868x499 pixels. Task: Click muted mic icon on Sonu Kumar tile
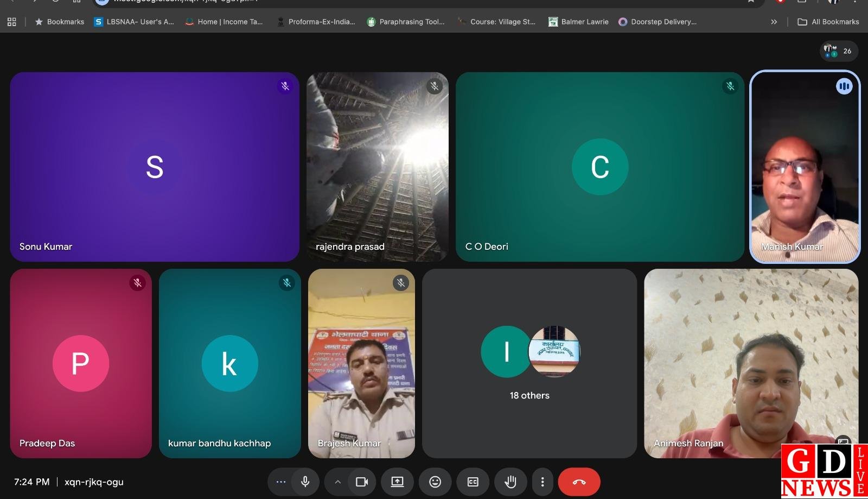(x=285, y=86)
